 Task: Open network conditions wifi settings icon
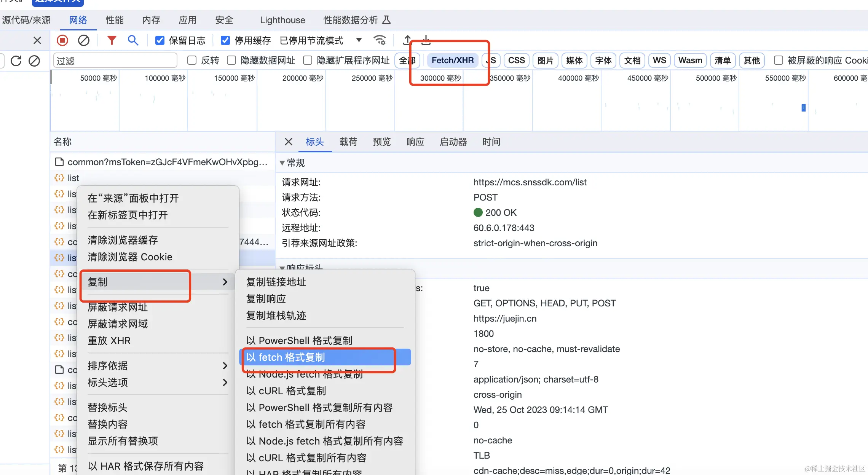click(x=380, y=40)
